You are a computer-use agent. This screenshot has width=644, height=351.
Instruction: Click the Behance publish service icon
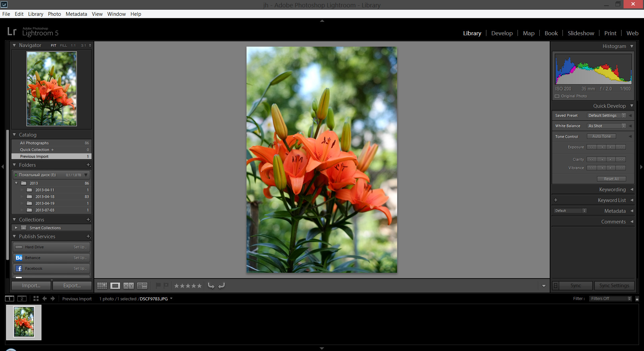(19, 258)
